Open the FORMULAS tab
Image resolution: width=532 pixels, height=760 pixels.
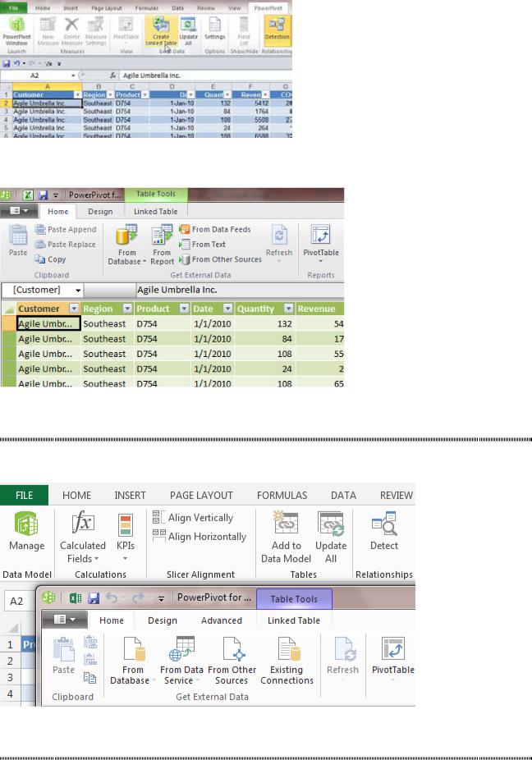pos(282,495)
